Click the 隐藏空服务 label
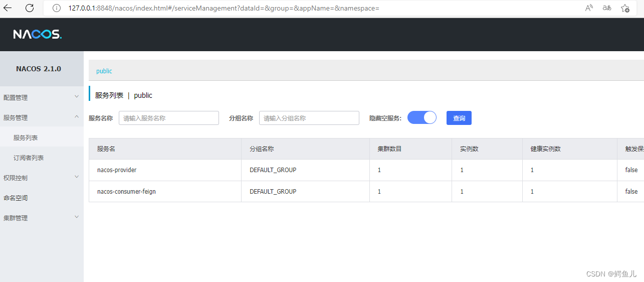This screenshot has width=644, height=282. [385, 118]
